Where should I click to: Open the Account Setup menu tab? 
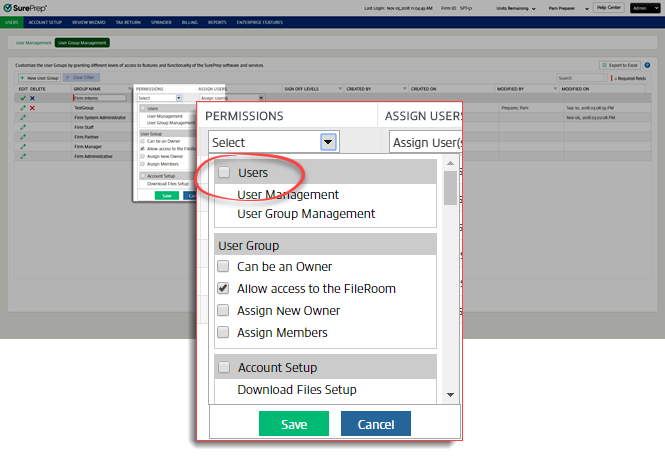pyautogui.click(x=44, y=21)
